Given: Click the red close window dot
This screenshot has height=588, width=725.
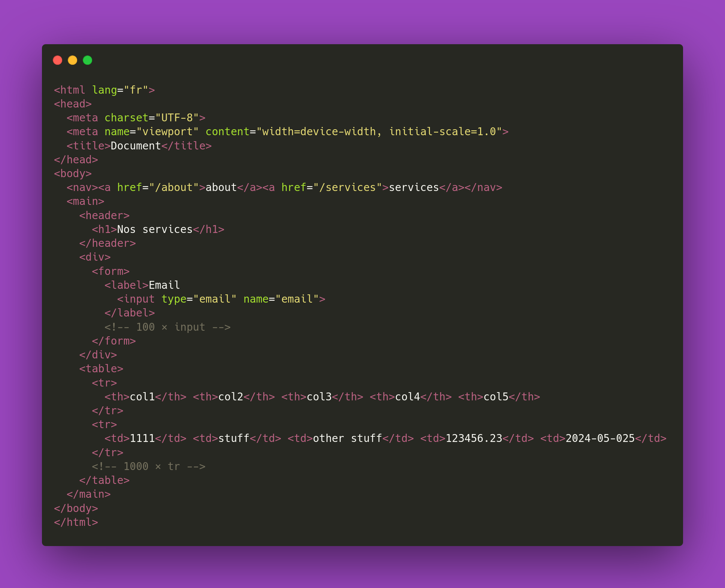Looking at the screenshot, I should [x=57, y=60].
